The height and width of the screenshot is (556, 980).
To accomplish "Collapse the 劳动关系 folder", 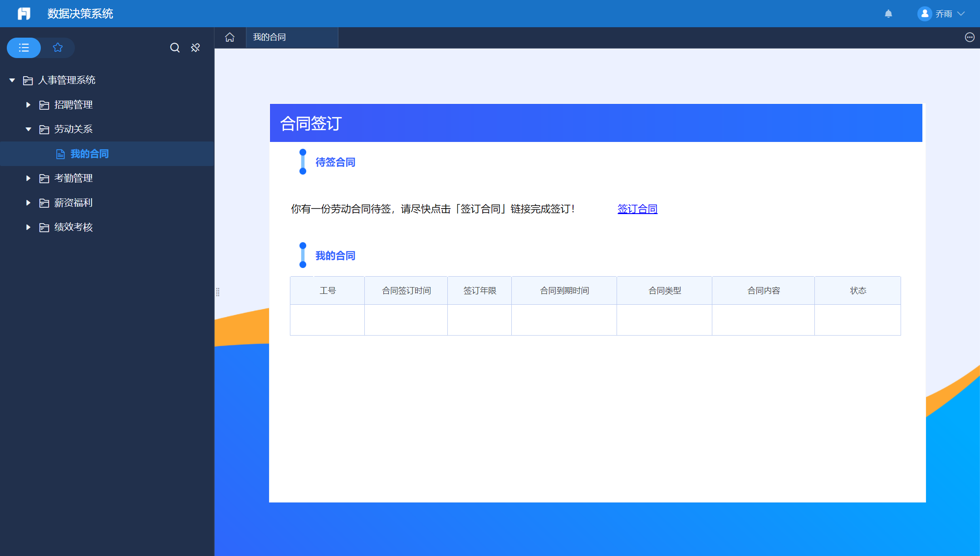I will coord(28,129).
